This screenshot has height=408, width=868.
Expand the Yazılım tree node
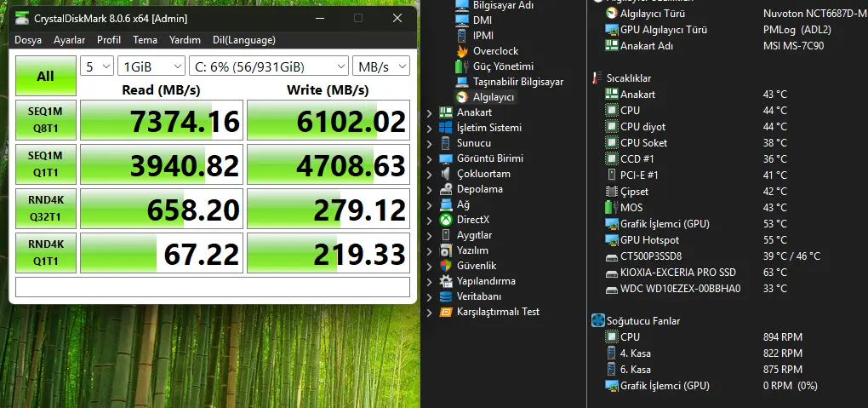tap(430, 251)
